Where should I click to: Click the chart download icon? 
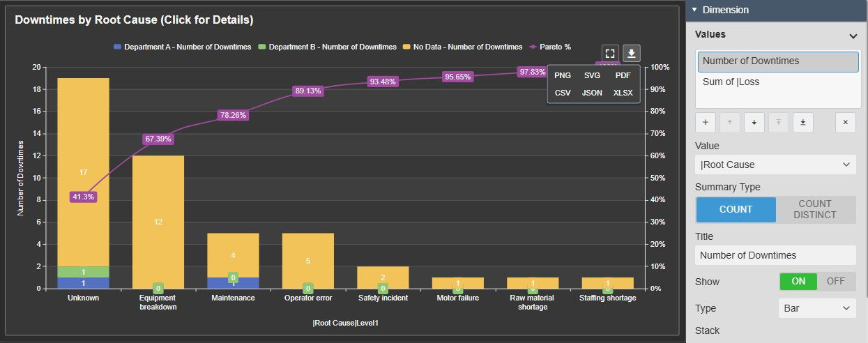click(x=631, y=53)
